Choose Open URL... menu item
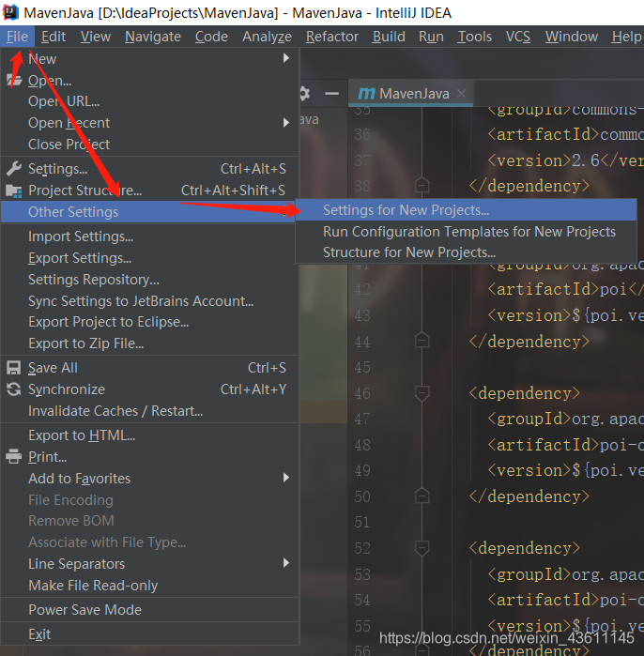Viewport: 644px width, 656px height. 150,101
